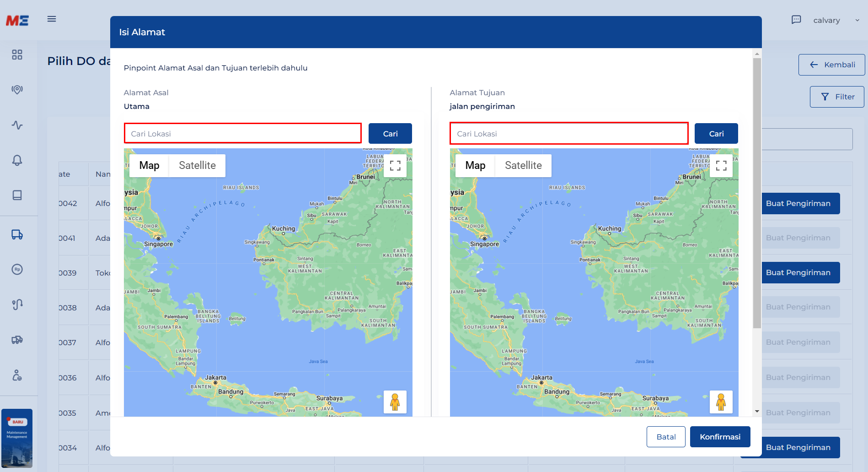The image size is (868, 472).
Task: Click the dialog scrollbar thumb
Action: 757,192
